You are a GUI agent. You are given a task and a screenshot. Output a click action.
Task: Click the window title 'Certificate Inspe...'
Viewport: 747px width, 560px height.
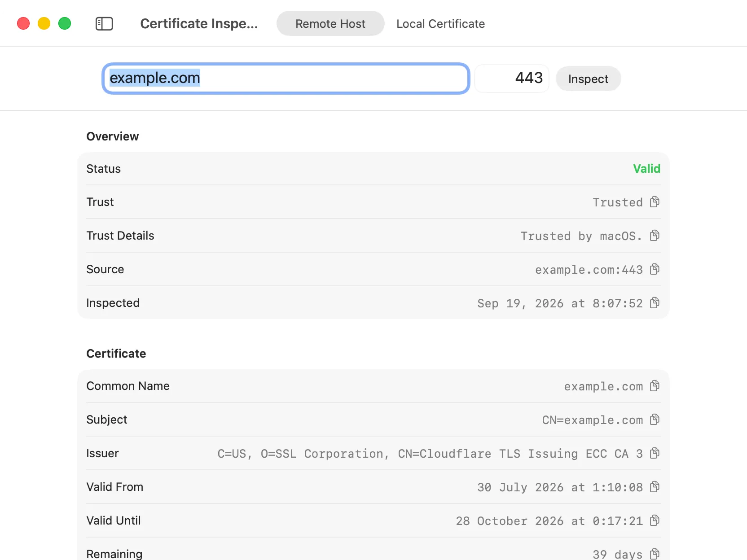199,24
